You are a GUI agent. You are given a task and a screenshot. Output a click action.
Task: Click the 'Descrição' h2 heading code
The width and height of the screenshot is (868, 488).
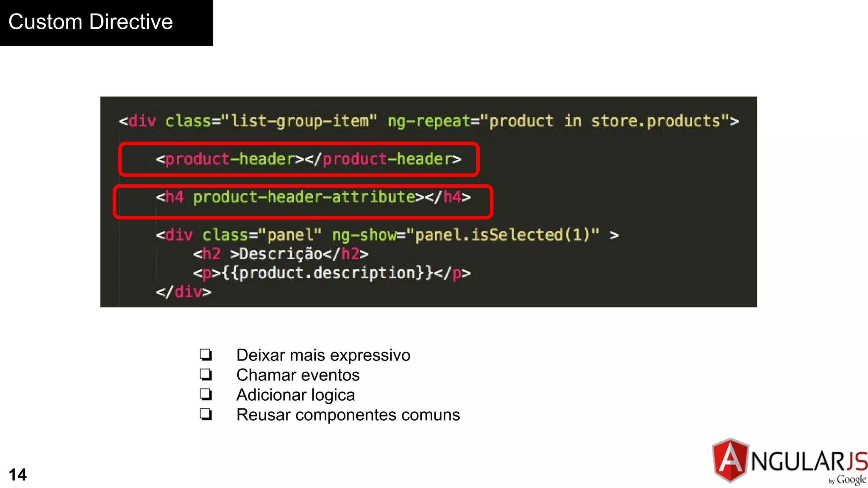(x=281, y=254)
